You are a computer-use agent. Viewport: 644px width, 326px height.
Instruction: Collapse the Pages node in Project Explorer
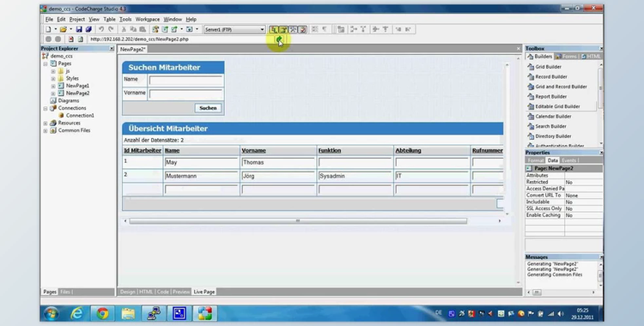pos(46,63)
